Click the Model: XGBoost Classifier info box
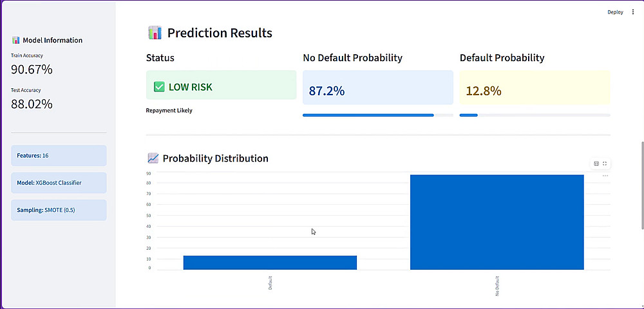The image size is (644, 309). pyautogui.click(x=59, y=183)
